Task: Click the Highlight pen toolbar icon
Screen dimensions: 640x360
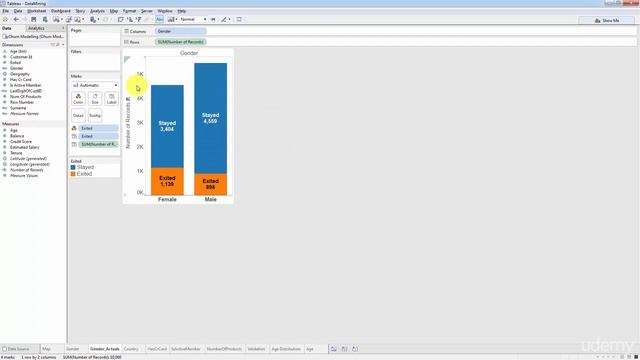Action: pos(224,19)
